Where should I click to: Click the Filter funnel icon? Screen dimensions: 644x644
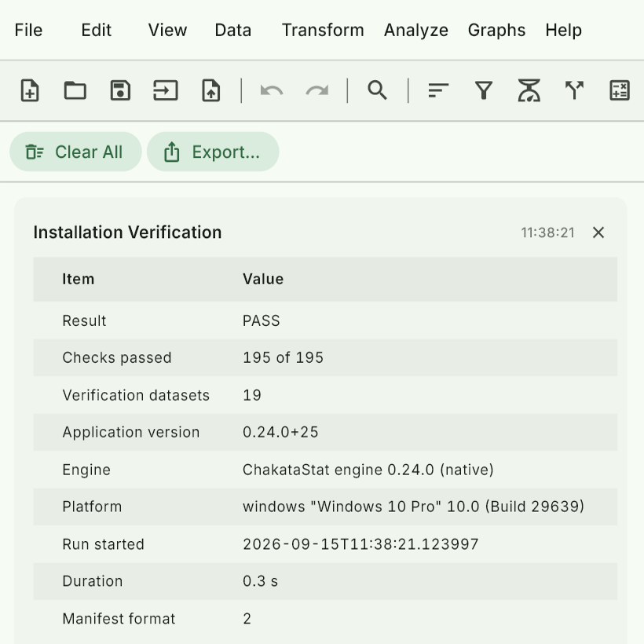(x=484, y=90)
